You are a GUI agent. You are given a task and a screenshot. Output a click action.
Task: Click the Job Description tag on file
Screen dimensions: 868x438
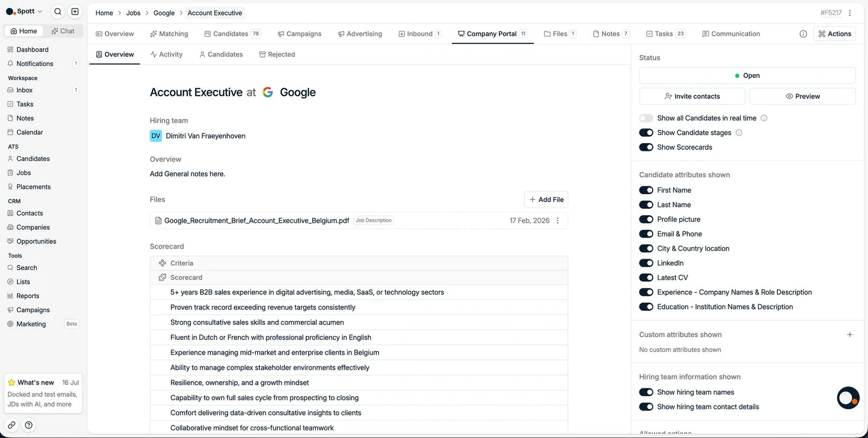tap(373, 221)
